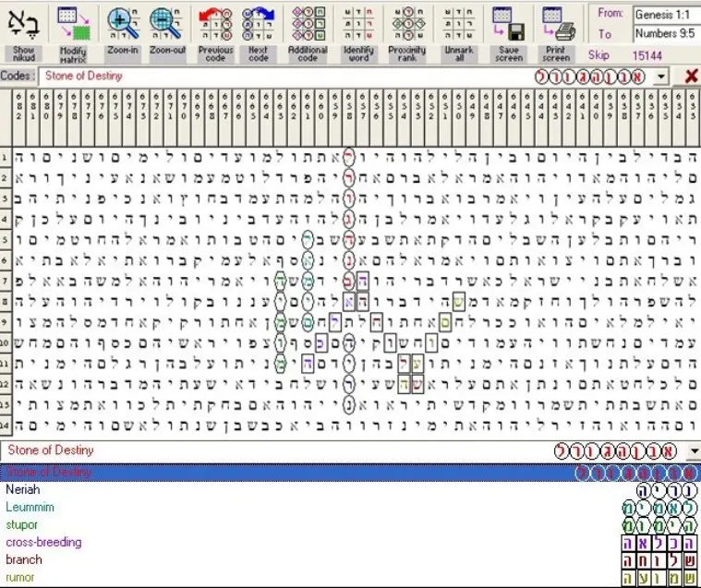This screenshot has width=701, height=588.
Task: Click the Skip value 15144
Action: (647, 56)
